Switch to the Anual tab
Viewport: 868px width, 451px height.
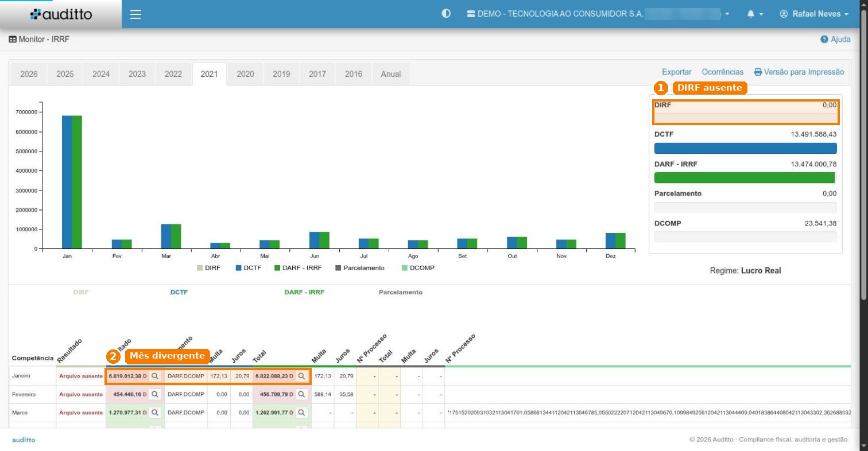coord(391,74)
